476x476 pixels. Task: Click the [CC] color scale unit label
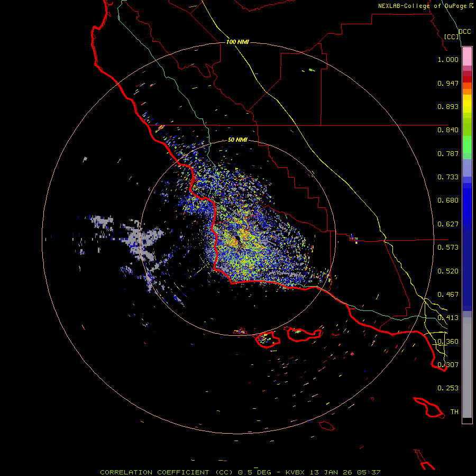[452, 36]
